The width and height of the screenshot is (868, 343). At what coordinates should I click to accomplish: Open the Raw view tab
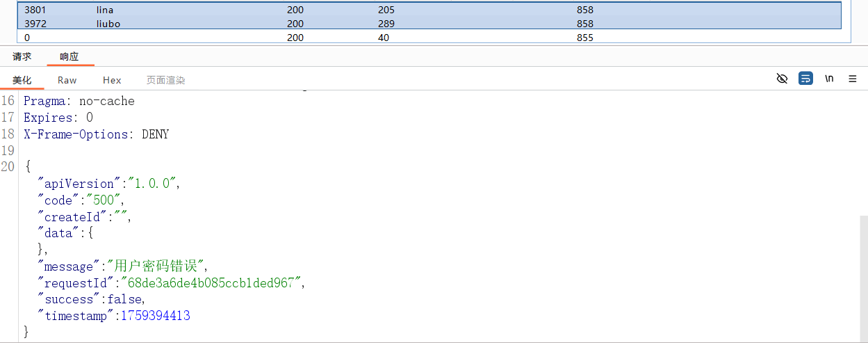(x=67, y=80)
